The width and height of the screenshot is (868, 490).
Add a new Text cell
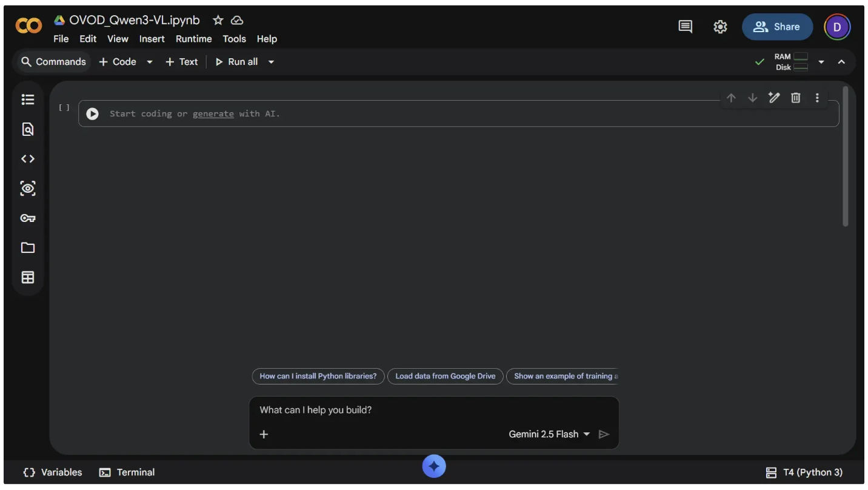[182, 62]
